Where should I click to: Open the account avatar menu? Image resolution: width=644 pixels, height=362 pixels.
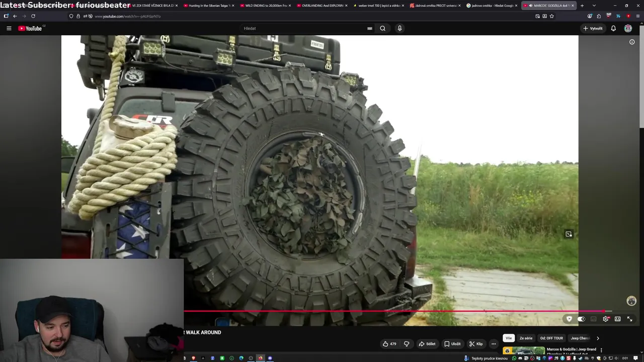[x=628, y=28]
